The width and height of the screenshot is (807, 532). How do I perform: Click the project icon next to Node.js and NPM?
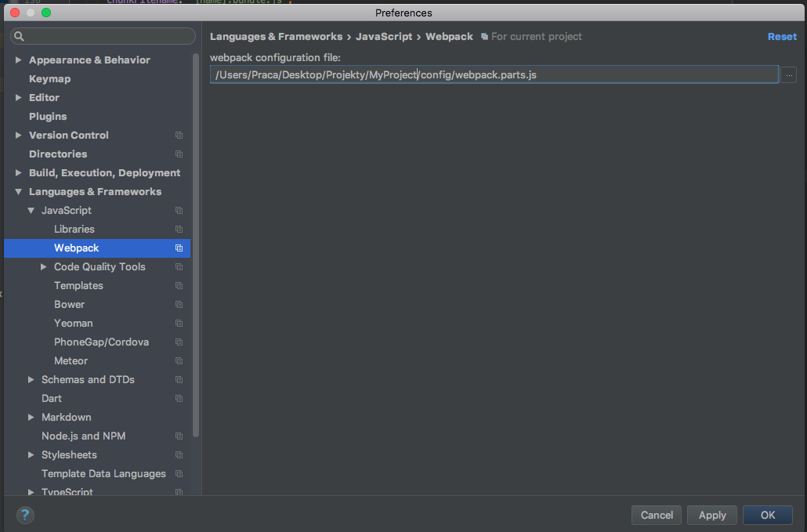[x=179, y=436]
